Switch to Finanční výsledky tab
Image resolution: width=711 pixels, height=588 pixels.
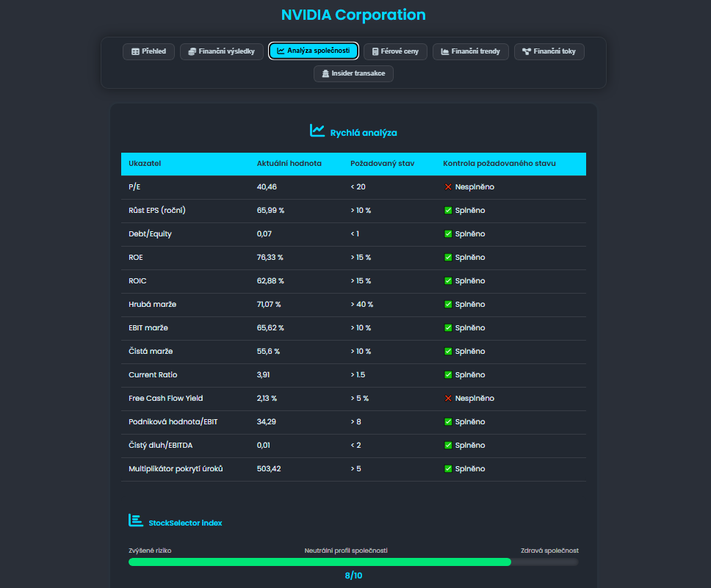click(222, 51)
